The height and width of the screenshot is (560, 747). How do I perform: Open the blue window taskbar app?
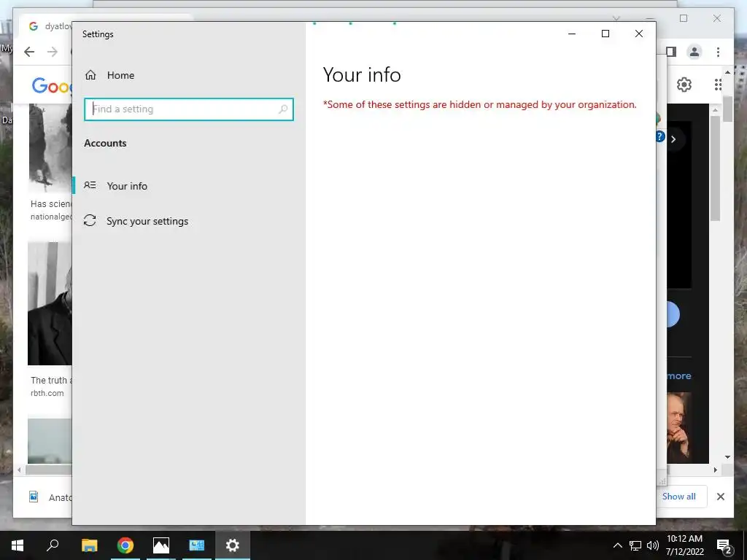coord(197,545)
